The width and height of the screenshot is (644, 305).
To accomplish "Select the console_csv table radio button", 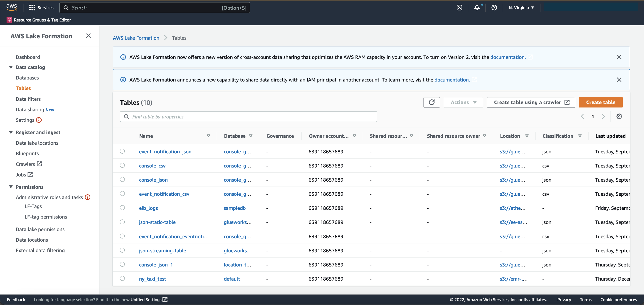I will [x=122, y=165].
